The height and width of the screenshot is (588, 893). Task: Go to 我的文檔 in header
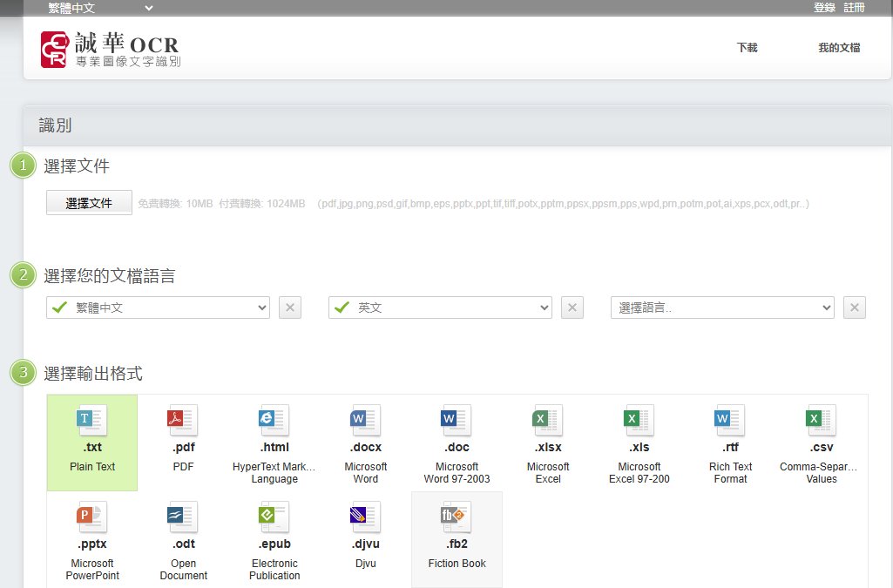(839, 48)
